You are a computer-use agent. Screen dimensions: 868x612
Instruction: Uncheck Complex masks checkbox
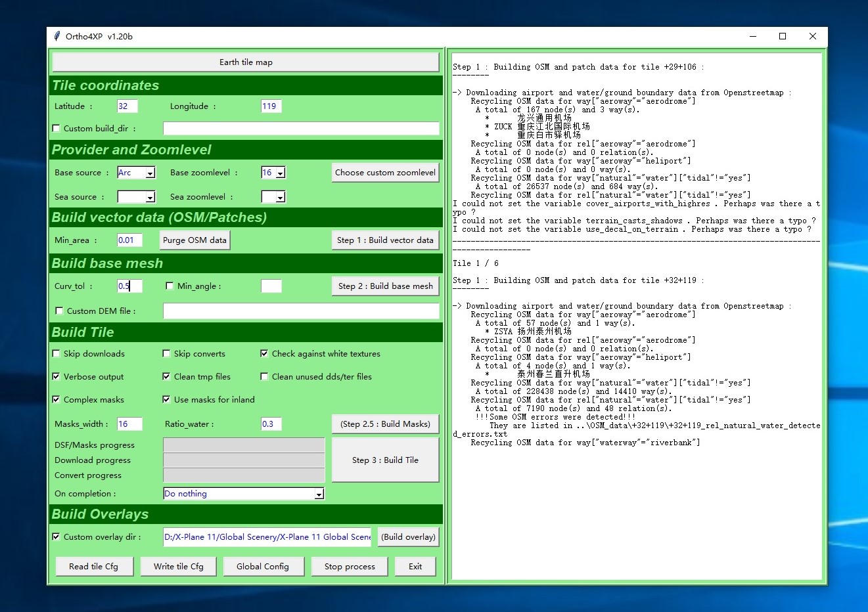click(x=57, y=400)
